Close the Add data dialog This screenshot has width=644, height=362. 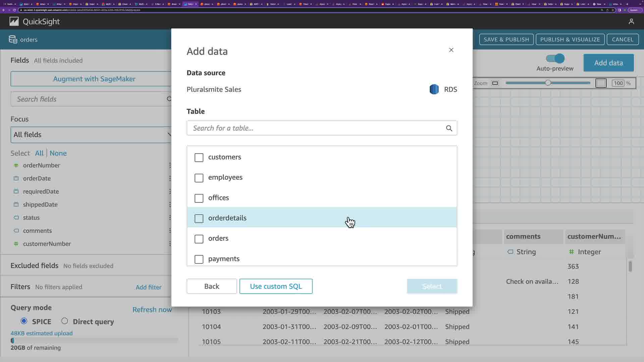click(x=451, y=50)
